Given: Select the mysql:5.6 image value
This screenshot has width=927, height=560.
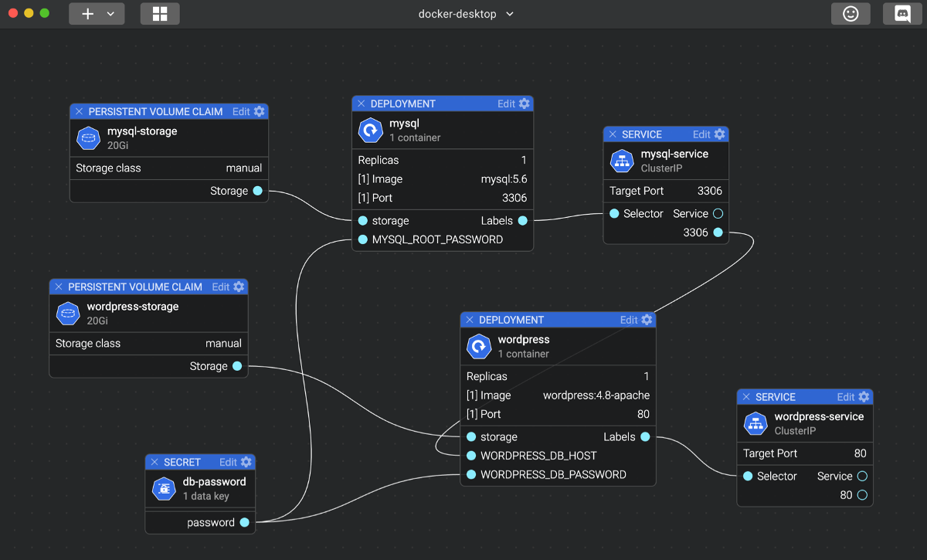Looking at the screenshot, I should pos(504,179).
